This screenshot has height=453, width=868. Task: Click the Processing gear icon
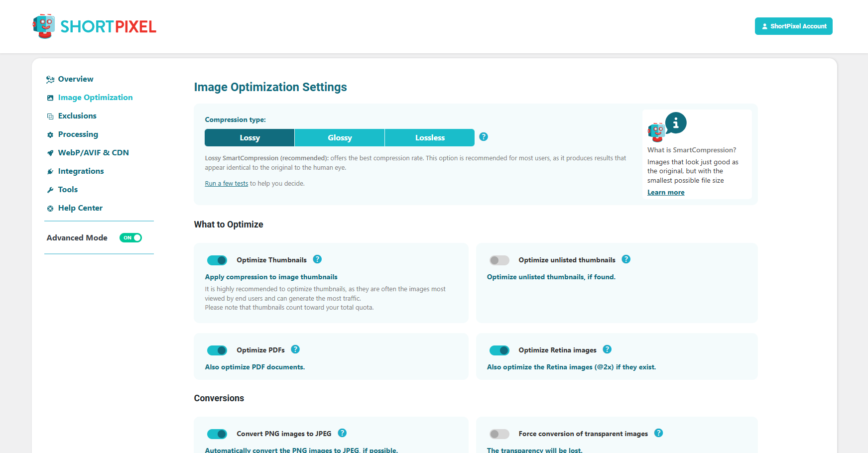point(50,135)
